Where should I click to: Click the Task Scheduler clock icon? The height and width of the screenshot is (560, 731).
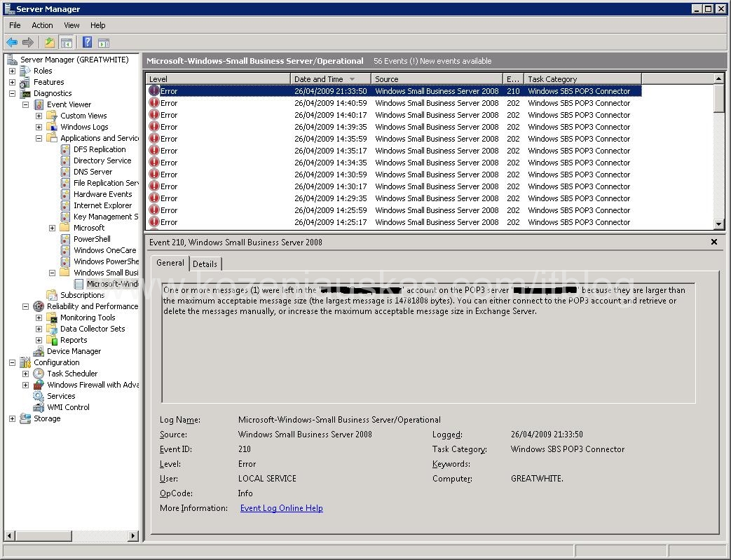pyautogui.click(x=39, y=374)
